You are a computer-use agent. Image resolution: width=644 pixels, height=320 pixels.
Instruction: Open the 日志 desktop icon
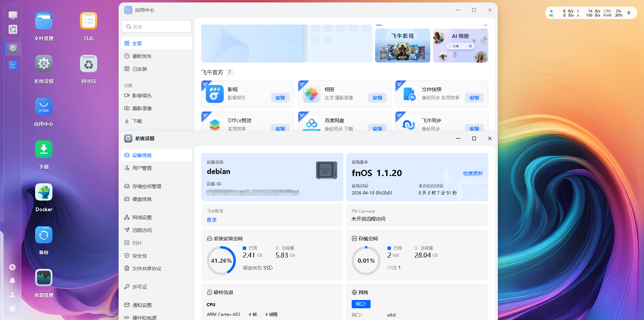[89, 21]
